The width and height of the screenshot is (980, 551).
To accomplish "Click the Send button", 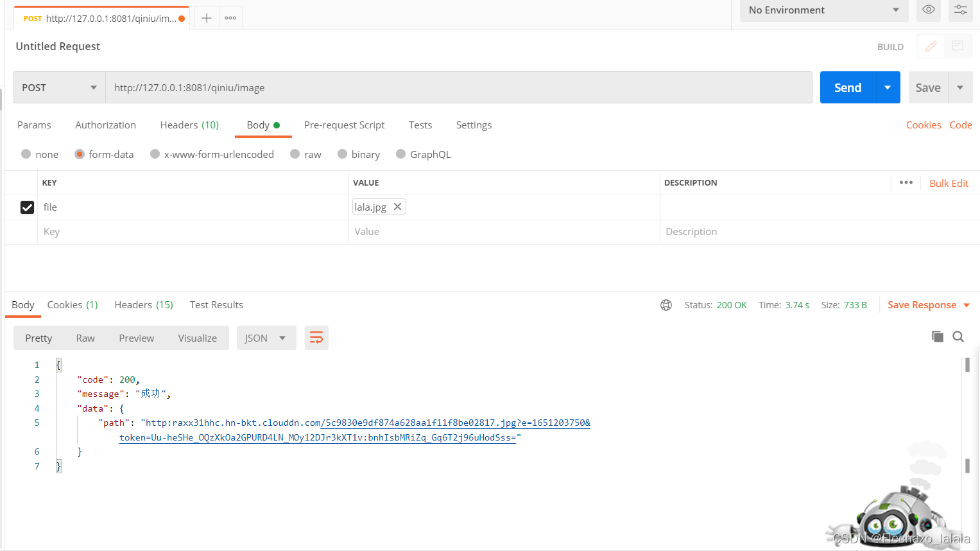I will coord(847,87).
